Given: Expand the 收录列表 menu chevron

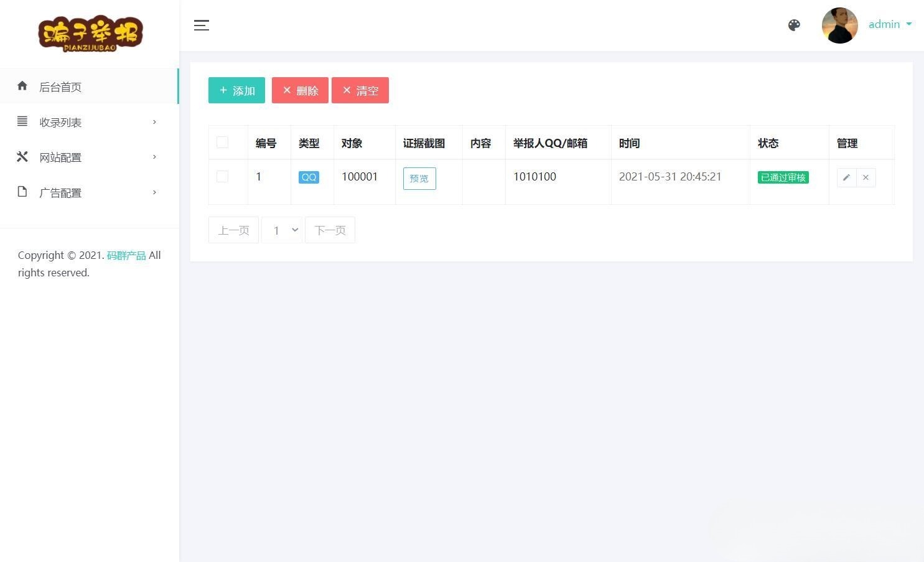Looking at the screenshot, I should [154, 122].
